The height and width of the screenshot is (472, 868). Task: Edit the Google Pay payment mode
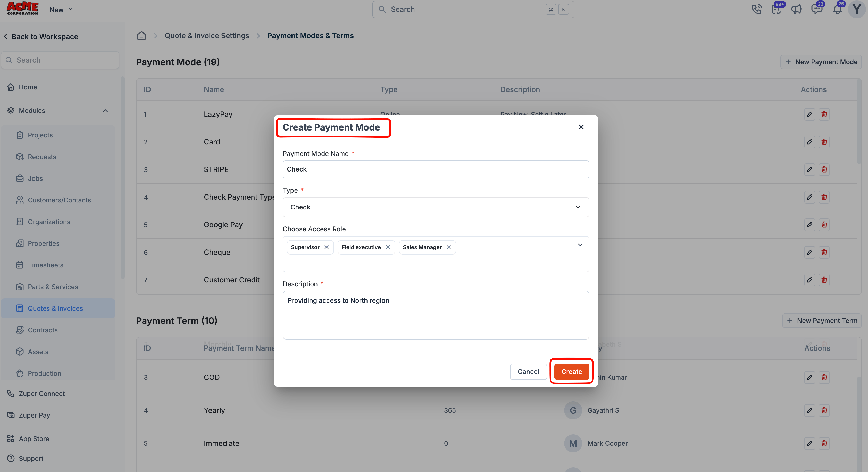[809, 225]
